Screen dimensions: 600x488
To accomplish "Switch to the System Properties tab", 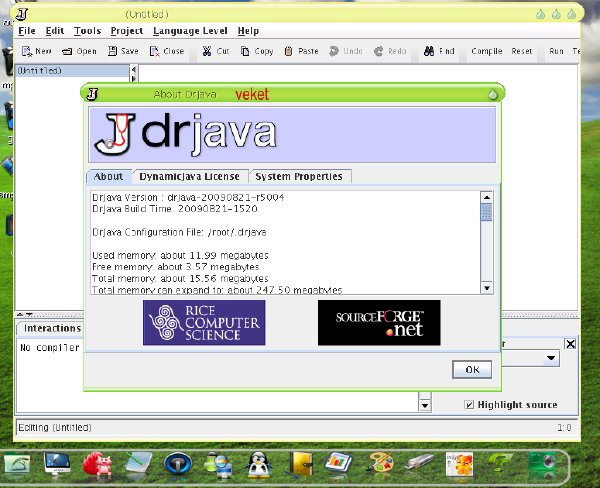I will pos(299,176).
